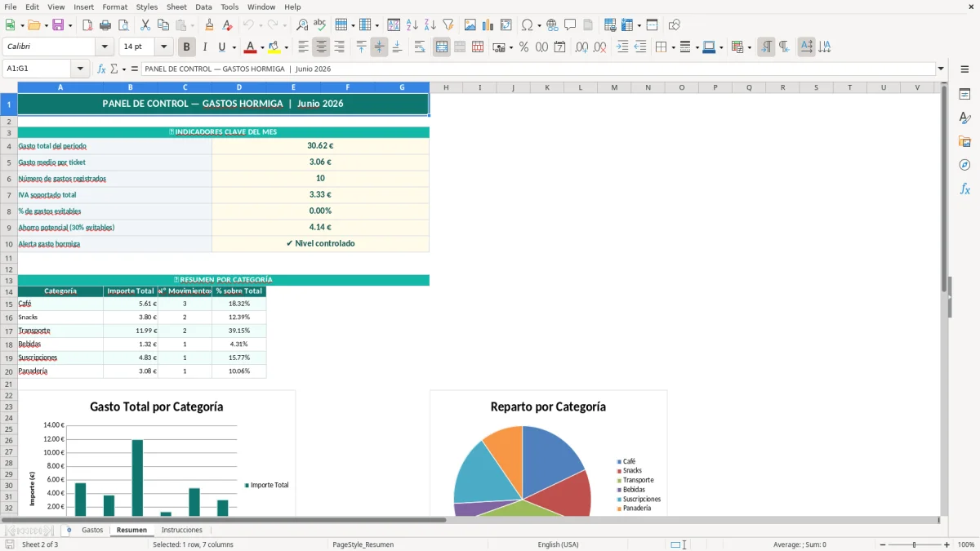
Task: Open the sidebar Styles deck
Action: [x=964, y=118]
